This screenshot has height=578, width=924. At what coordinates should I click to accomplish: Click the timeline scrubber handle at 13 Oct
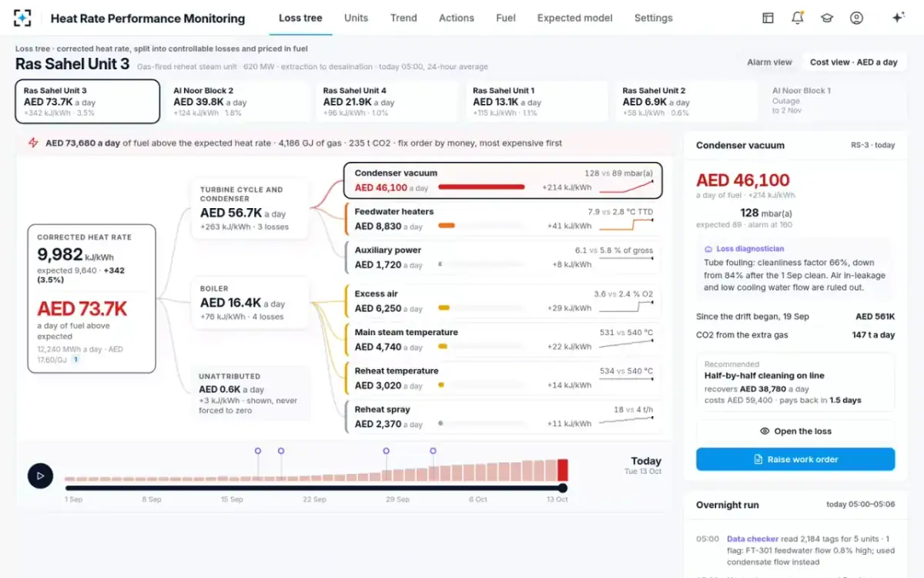(562, 488)
